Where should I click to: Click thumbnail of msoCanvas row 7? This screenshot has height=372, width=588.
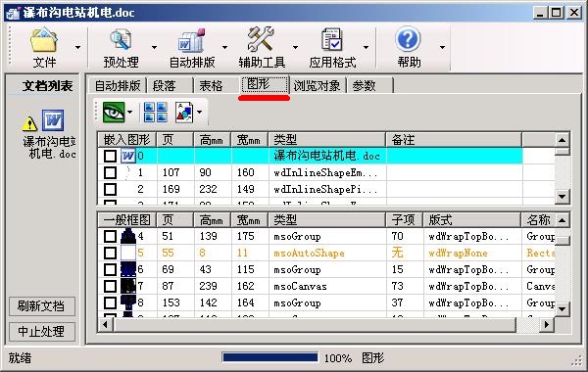click(x=127, y=286)
